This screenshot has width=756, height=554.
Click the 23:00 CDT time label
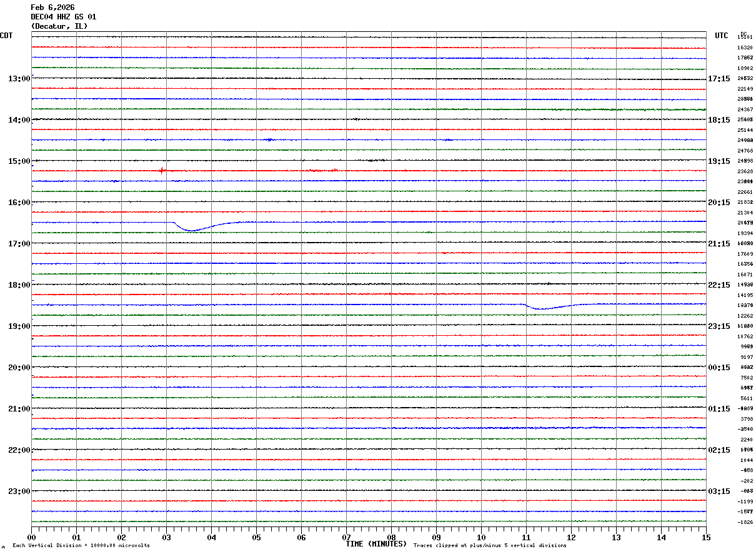click(19, 491)
